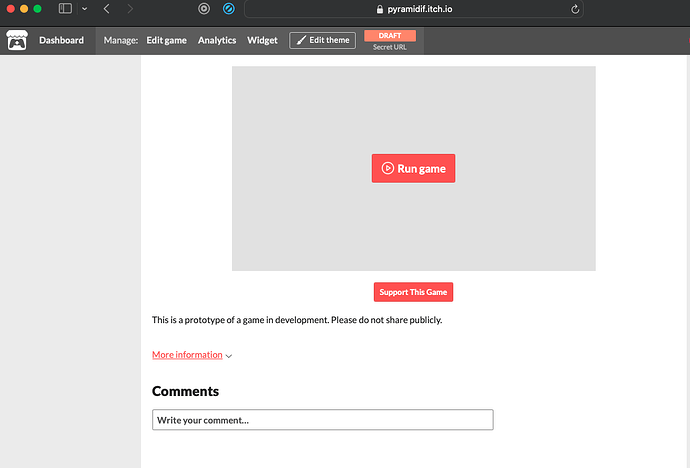The width and height of the screenshot is (690, 468).
Task: Click the Edit theme button
Action: point(322,40)
